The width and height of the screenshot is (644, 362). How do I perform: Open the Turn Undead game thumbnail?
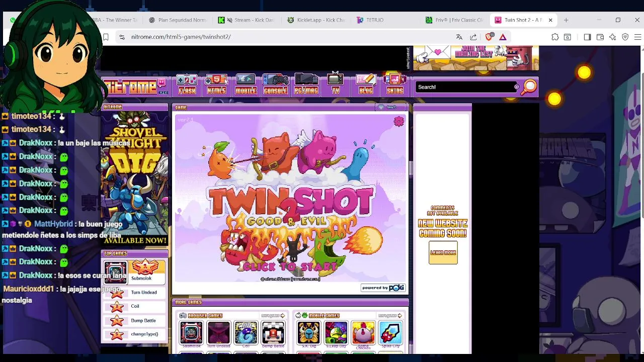[218, 333]
